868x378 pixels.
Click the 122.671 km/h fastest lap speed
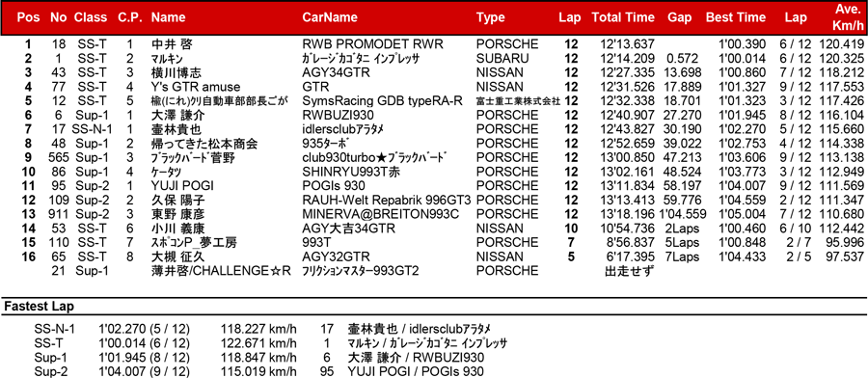click(x=258, y=343)
